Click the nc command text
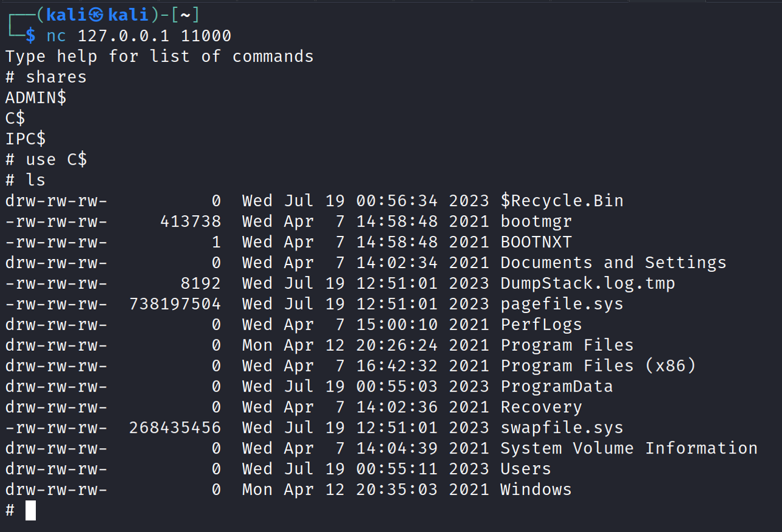 pyautogui.click(x=56, y=36)
